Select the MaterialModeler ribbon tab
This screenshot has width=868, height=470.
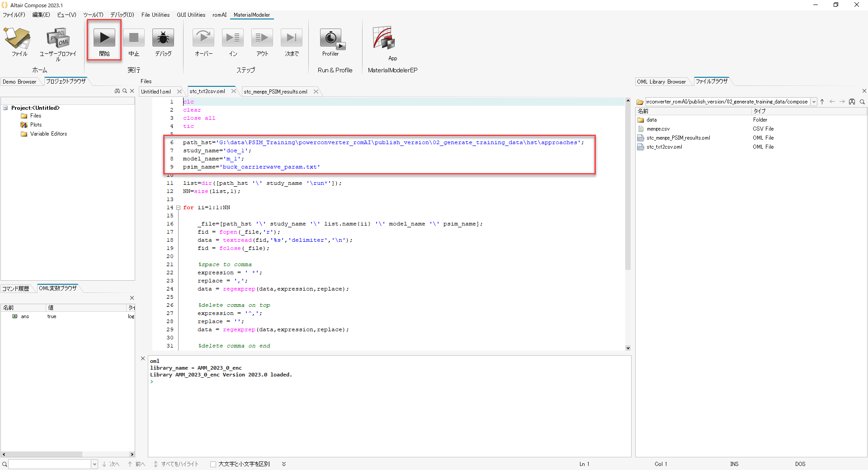(x=252, y=15)
